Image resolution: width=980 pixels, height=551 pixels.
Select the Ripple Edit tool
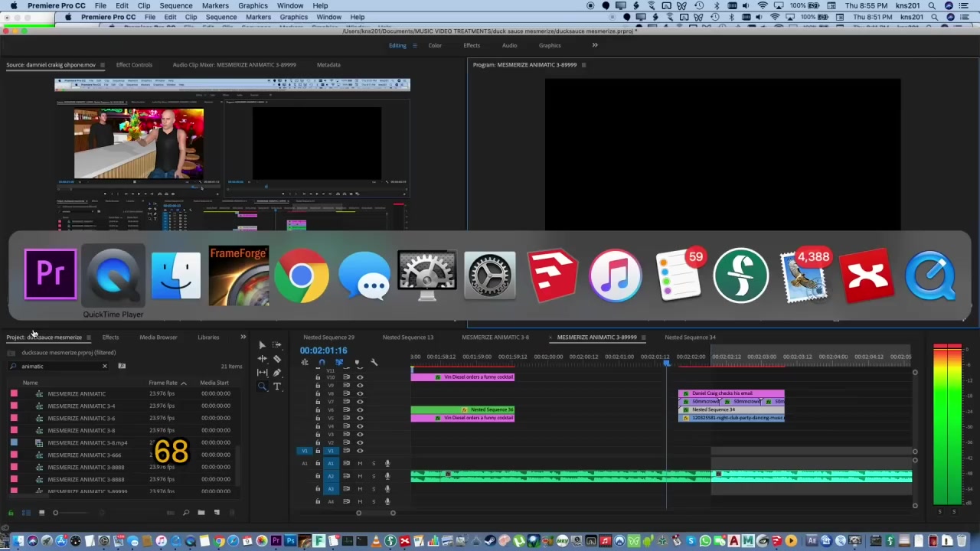[262, 359]
